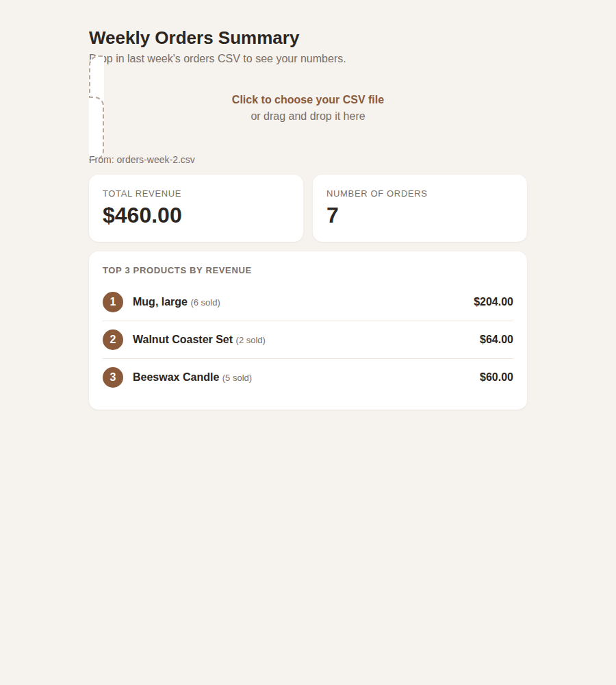
Task: Click the number of orders value 7
Action: 332,215
